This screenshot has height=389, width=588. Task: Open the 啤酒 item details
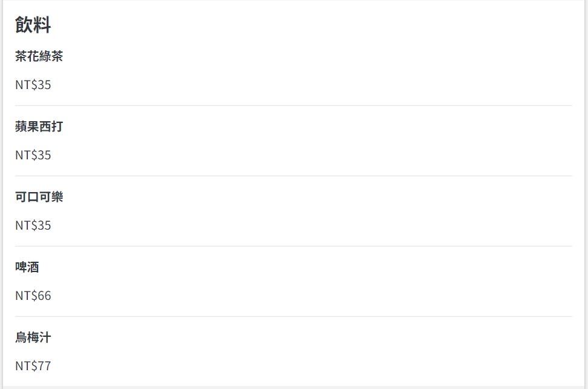(27, 267)
